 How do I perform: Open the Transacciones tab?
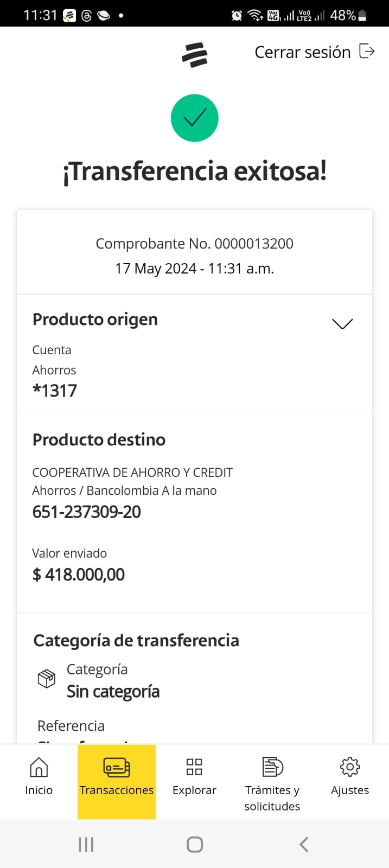(x=117, y=777)
